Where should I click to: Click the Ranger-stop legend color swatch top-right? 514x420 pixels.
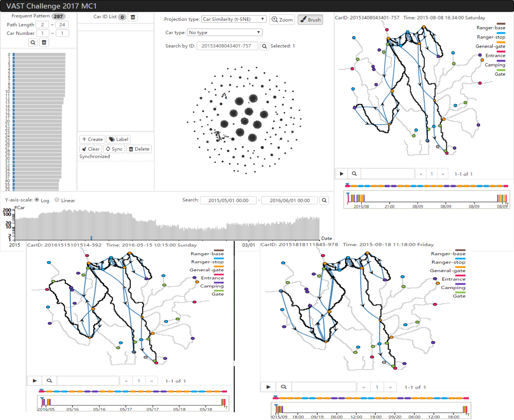click(500, 33)
